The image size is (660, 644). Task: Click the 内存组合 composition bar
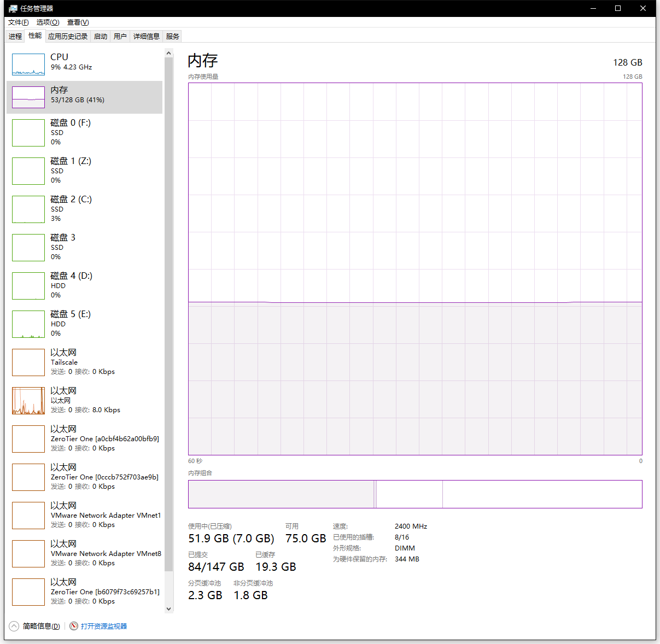click(416, 494)
